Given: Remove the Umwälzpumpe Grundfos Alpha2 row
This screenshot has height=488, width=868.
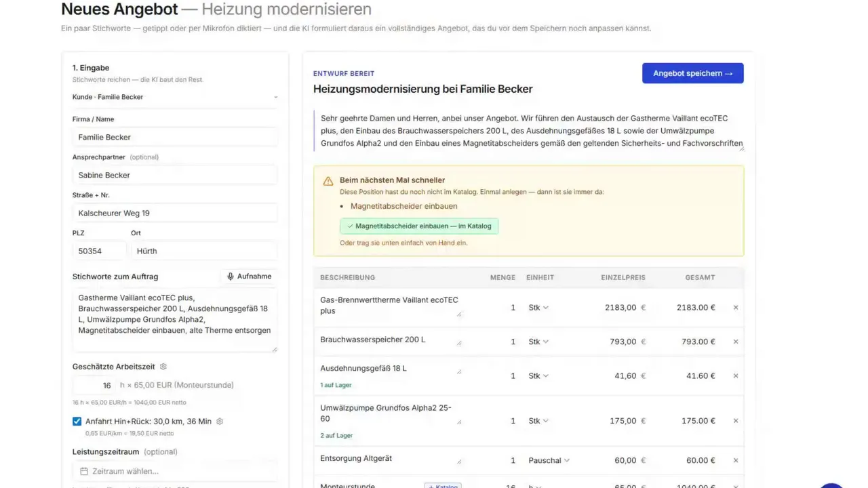Looking at the screenshot, I should [736, 421].
